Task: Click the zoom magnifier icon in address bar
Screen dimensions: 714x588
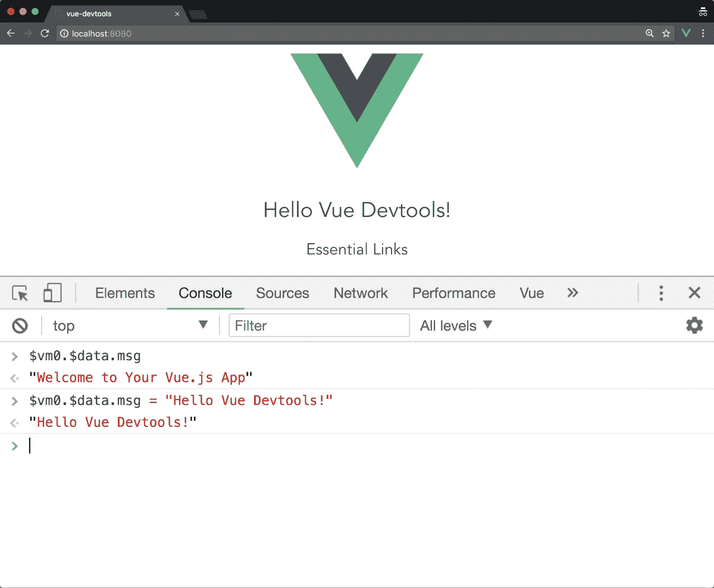Action: 650,33
